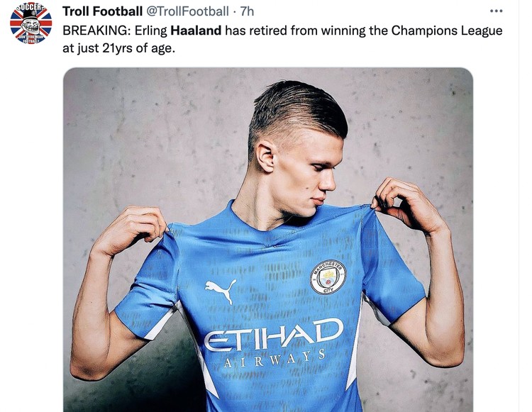Screen dimensions: 532x412
Task: Open the @TrollFootball handle link
Action: (187, 11)
